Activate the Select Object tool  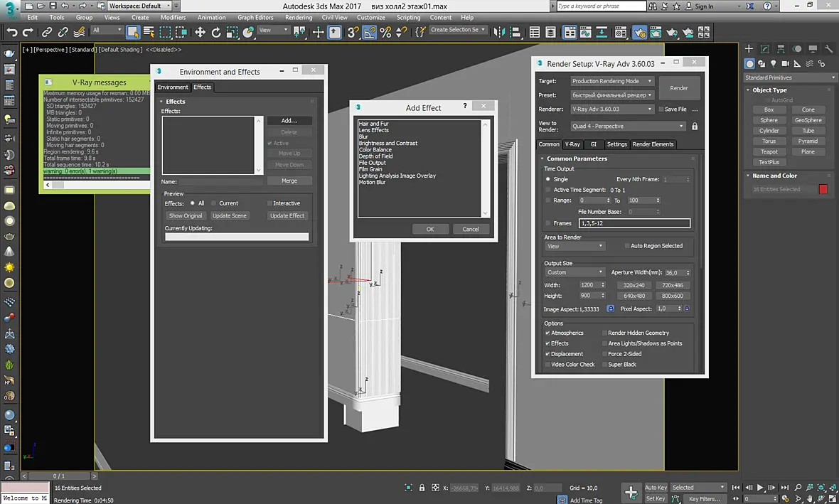pos(133,32)
